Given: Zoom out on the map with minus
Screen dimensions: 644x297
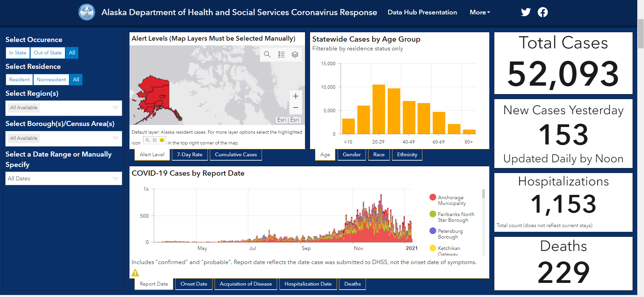Looking at the screenshot, I should (x=296, y=108).
